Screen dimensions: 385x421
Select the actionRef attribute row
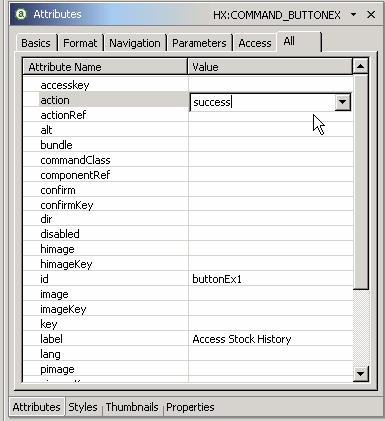pos(188,115)
